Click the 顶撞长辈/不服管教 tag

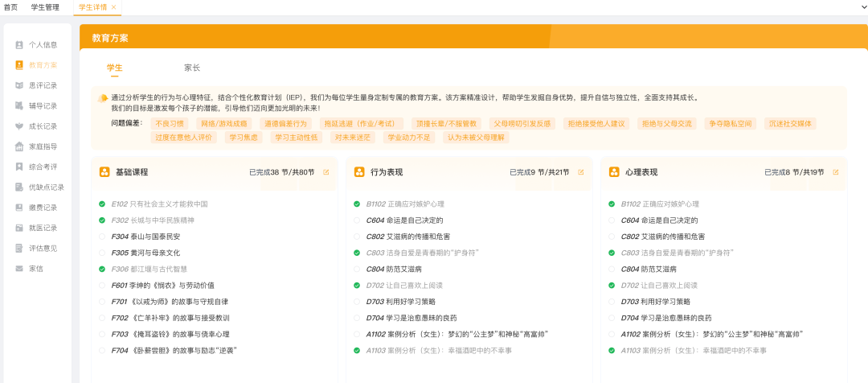[x=446, y=124]
